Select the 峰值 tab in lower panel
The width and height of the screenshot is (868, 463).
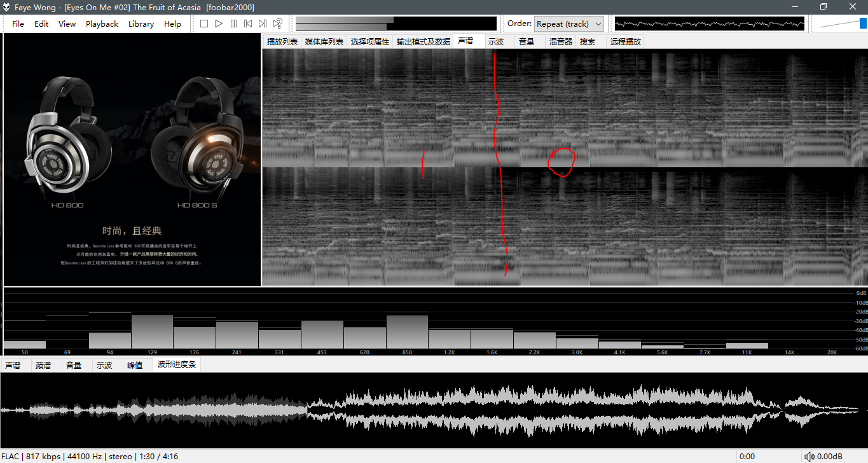tap(135, 365)
